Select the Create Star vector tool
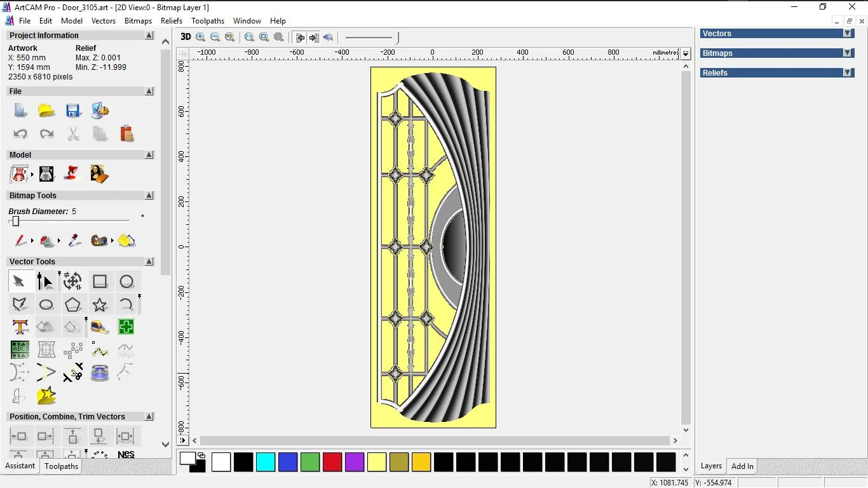The image size is (868, 488). (100, 304)
